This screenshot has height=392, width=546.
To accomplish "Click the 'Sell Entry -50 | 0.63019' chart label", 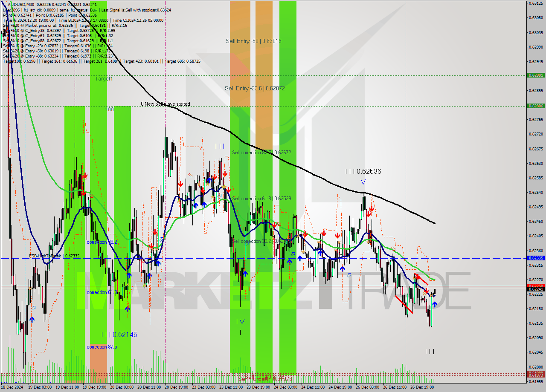I will (253, 41).
